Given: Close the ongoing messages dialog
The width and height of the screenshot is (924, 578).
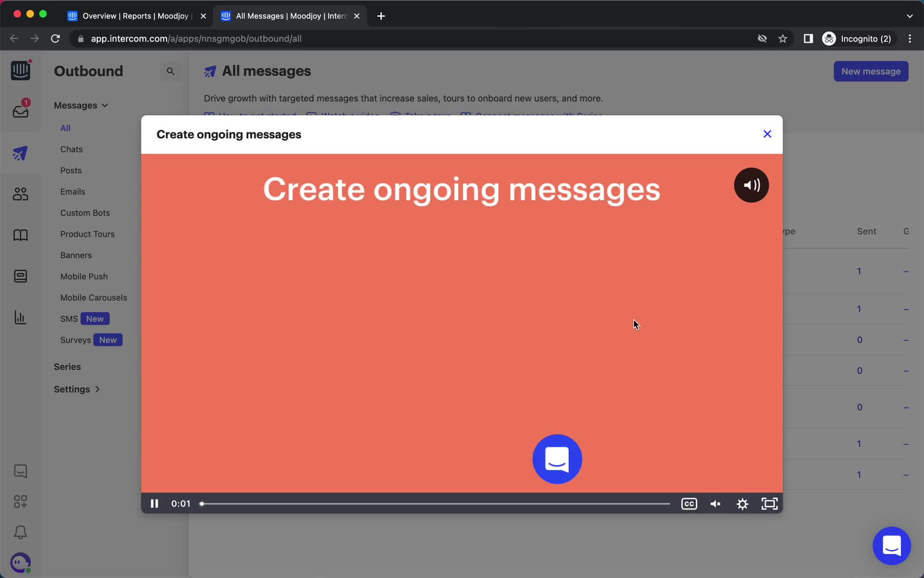Looking at the screenshot, I should tap(767, 134).
